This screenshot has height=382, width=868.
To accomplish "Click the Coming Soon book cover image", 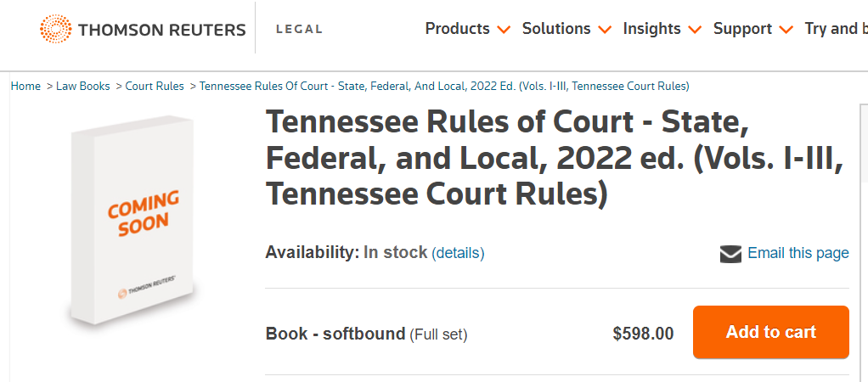I will (x=138, y=221).
